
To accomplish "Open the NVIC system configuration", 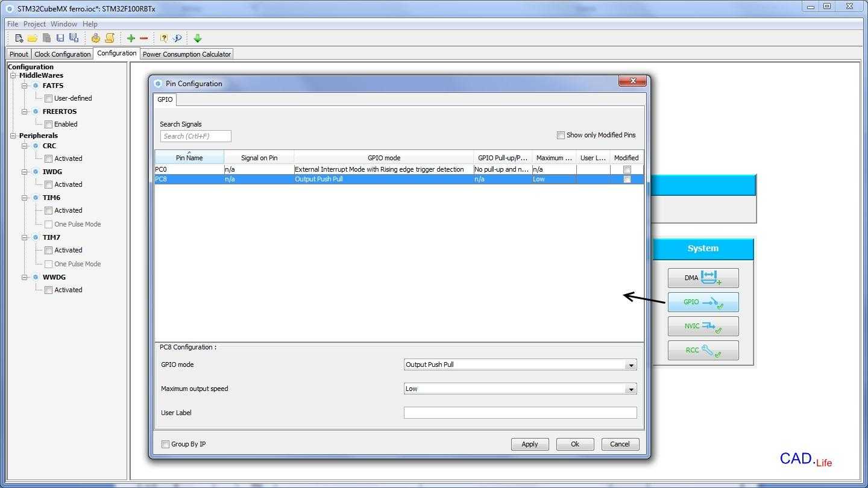I will pyautogui.click(x=703, y=326).
